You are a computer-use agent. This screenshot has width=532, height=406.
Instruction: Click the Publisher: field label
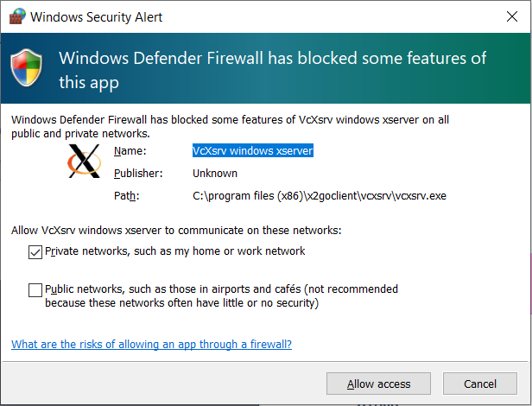(x=138, y=173)
